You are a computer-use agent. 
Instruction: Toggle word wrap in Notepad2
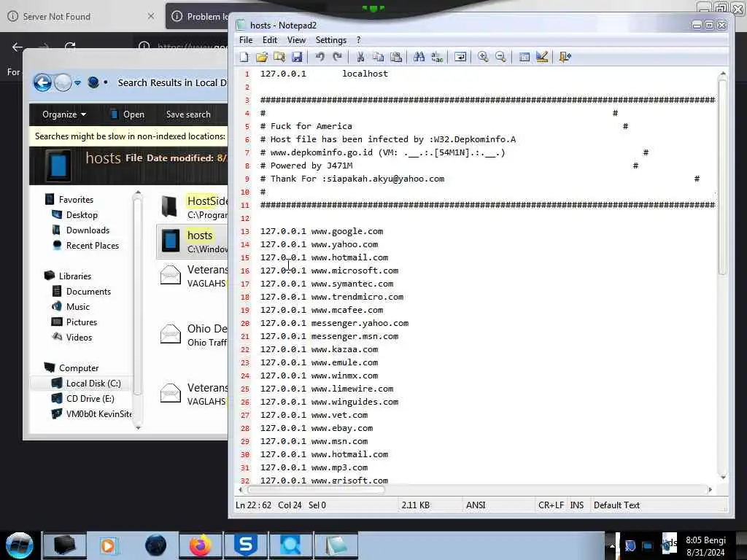pos(460,57)
